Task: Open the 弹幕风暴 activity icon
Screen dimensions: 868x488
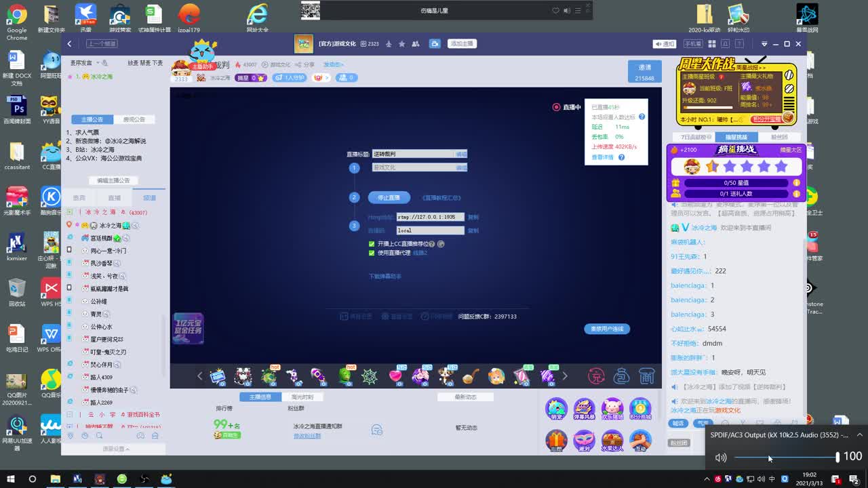Action: coord(584,409)
